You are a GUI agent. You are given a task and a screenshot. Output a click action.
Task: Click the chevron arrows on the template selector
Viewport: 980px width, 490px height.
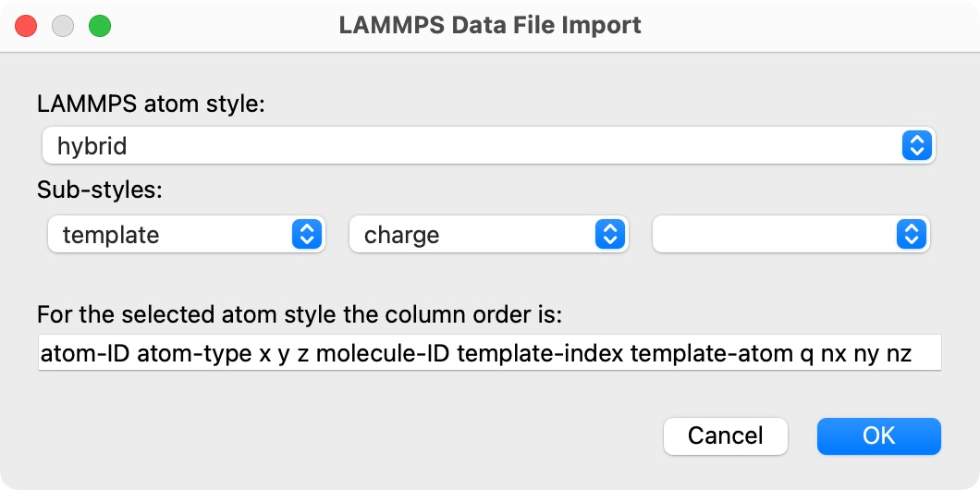coord(305,235)
